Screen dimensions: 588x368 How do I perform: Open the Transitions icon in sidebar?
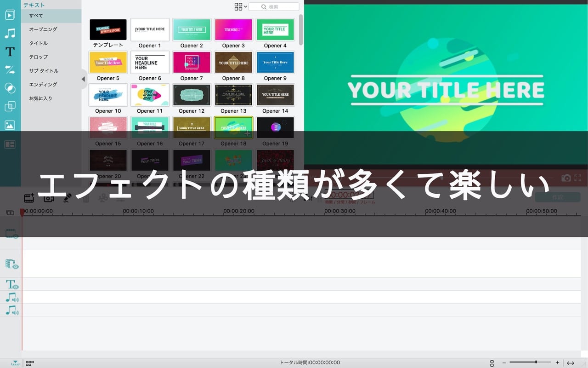[10, 70]
